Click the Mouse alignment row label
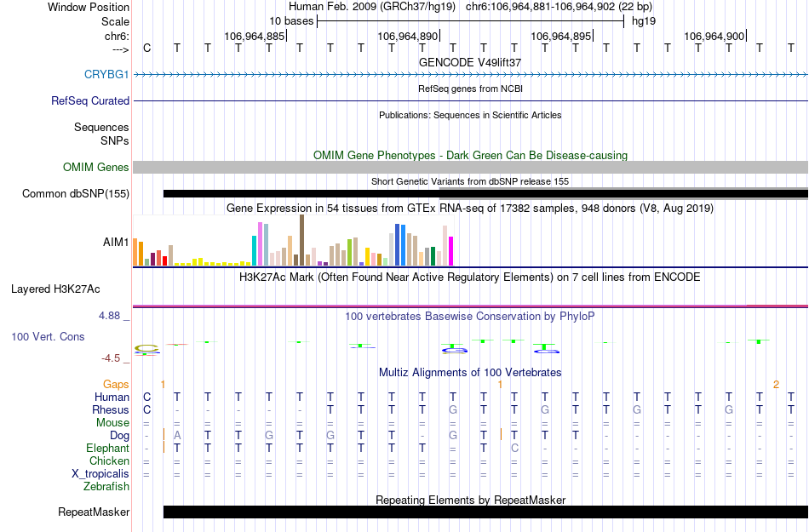This screenshot has width=809, height=532. pyautogui.click(x=112, y=423)
